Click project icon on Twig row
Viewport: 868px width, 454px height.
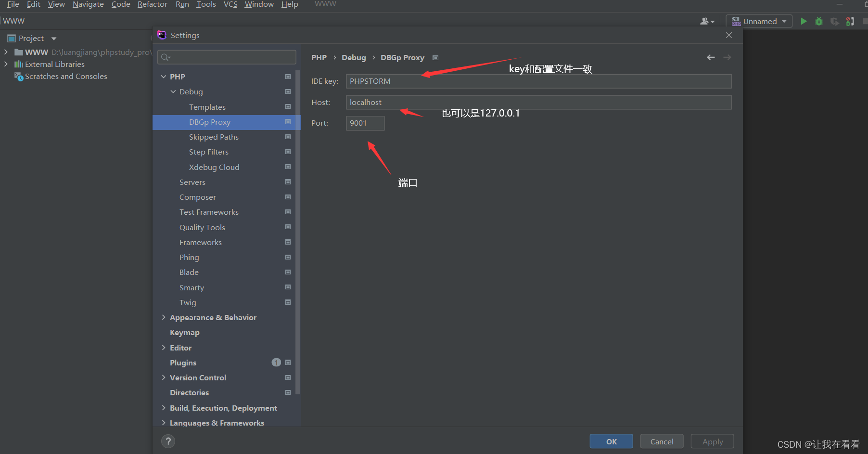tap(288, 302)
